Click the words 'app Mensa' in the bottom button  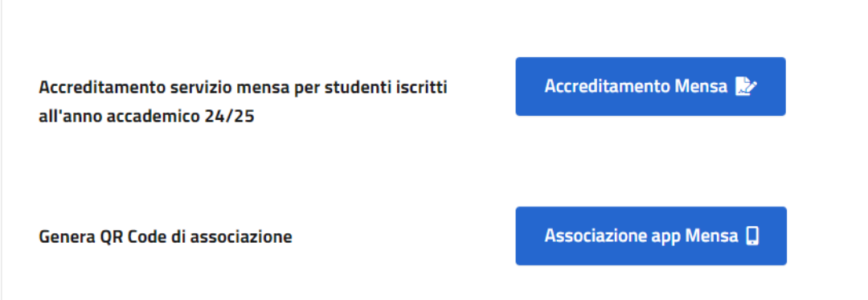point(696,236)
